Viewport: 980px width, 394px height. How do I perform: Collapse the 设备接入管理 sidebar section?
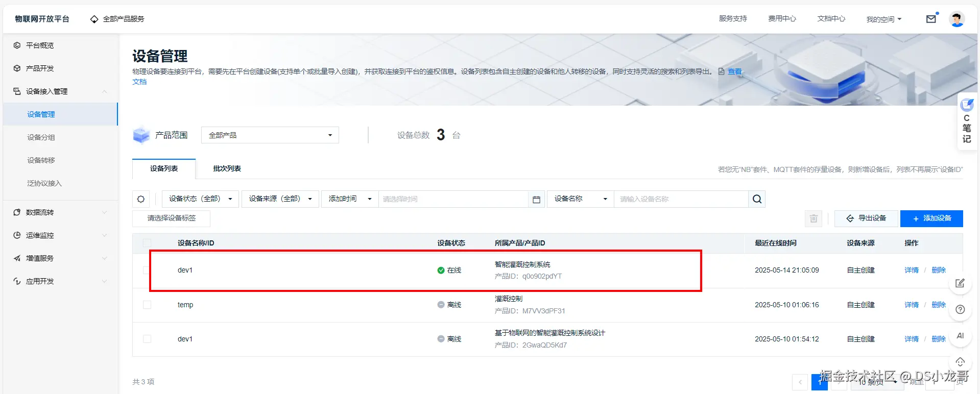(x=60, y=91)
